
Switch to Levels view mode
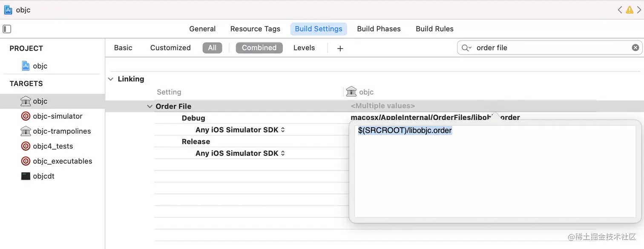pyautogui.click(x=304, y=48)
